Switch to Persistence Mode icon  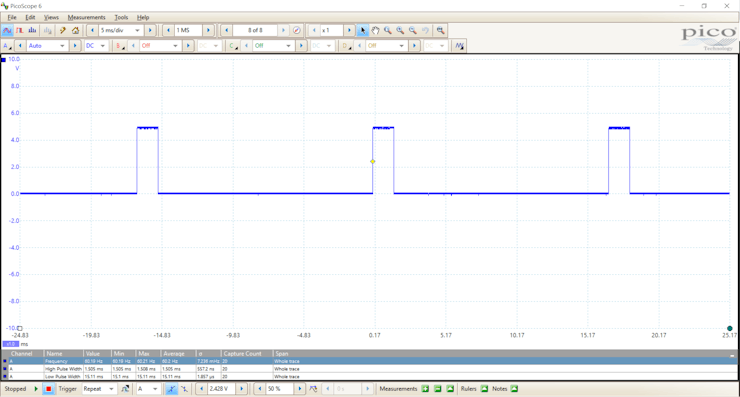pyautogui.click(x=19, y=30)
